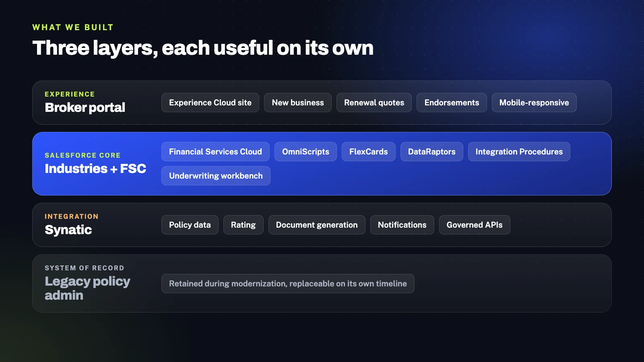
Task: Click the 'SYSTEM OF RECORD' label
Action: [x=85, y=268]
